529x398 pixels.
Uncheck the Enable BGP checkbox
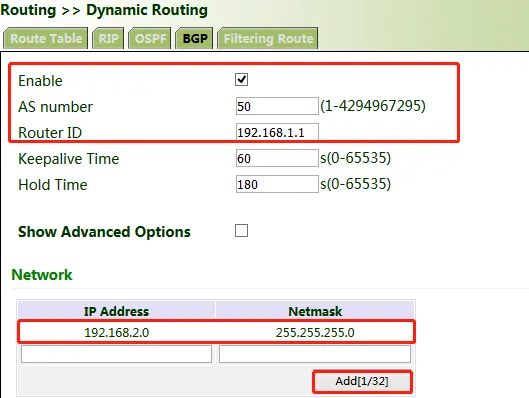pyautogui.click(x=242, y=80)
